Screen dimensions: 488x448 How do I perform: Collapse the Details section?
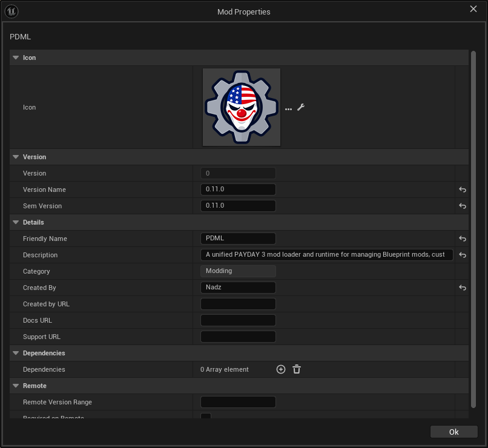[16, 222]
